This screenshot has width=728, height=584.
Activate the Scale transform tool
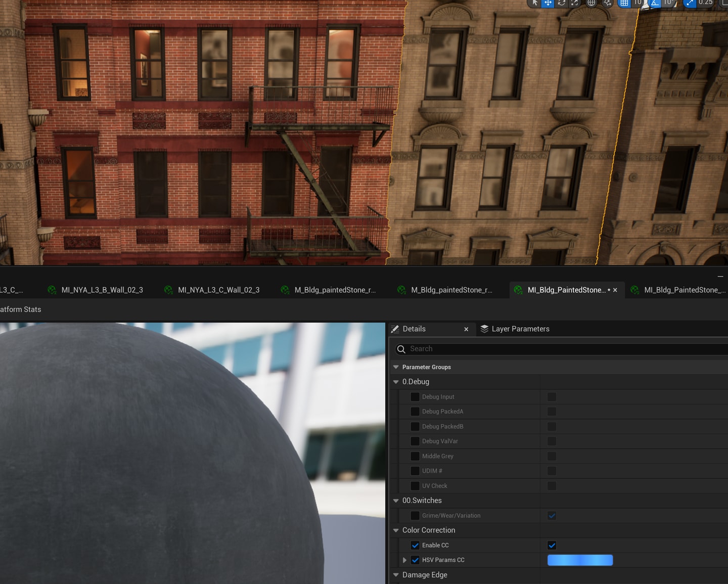click(x=574, y=3)
